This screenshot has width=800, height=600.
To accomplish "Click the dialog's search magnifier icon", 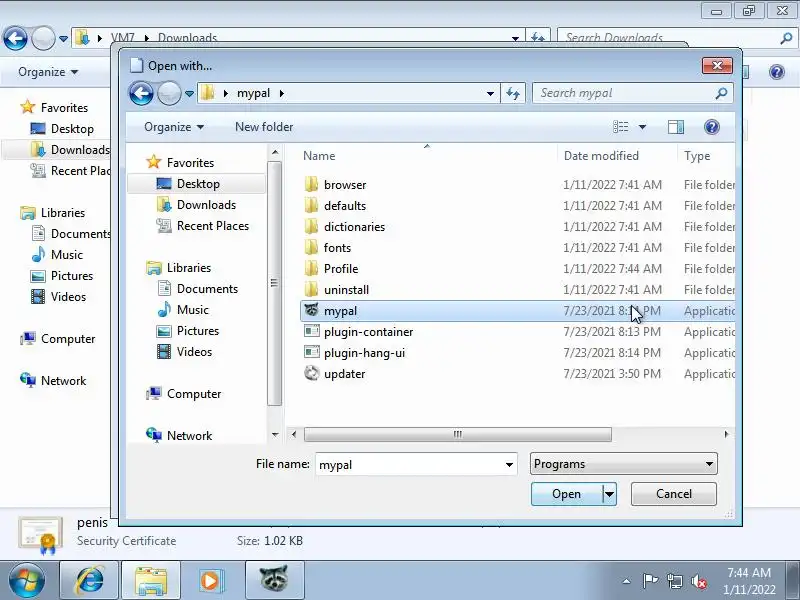I will click(x=721, y=93).
